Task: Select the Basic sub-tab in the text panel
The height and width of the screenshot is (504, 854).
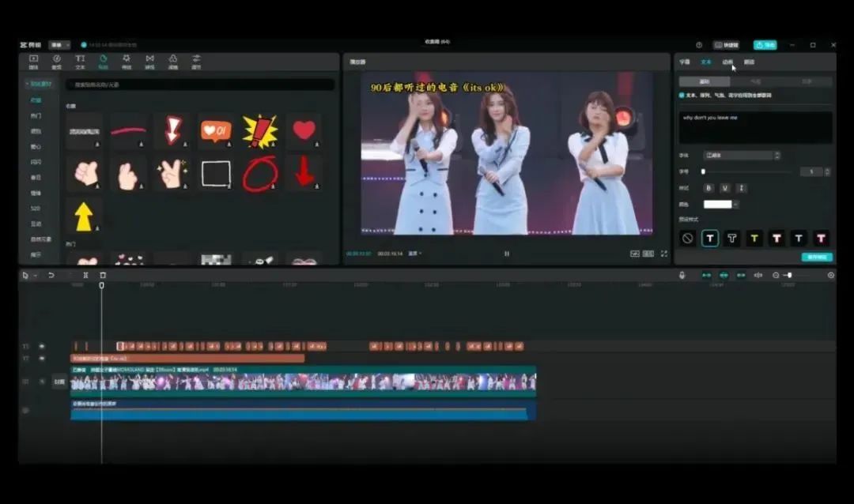Action: [x=705, y=81]
